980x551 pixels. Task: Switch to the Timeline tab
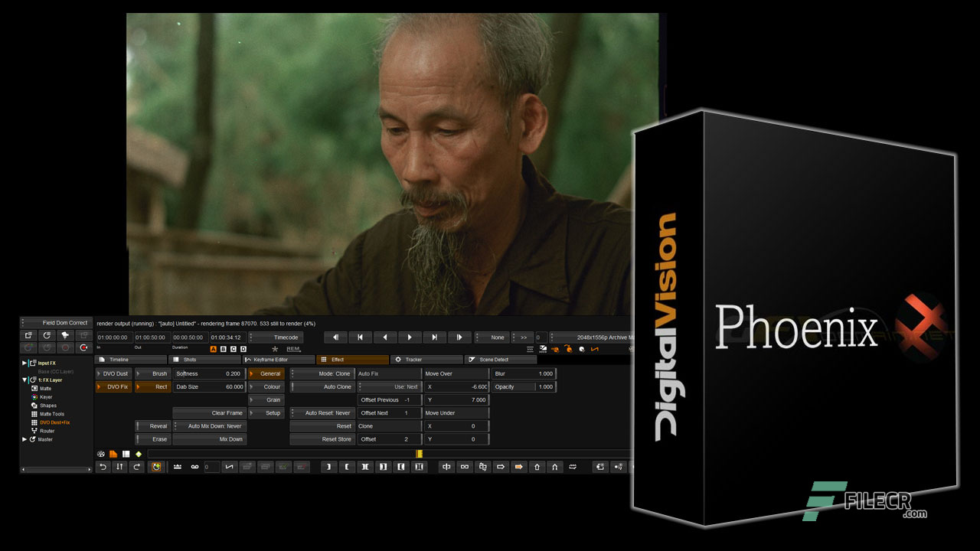coord(130,360)
